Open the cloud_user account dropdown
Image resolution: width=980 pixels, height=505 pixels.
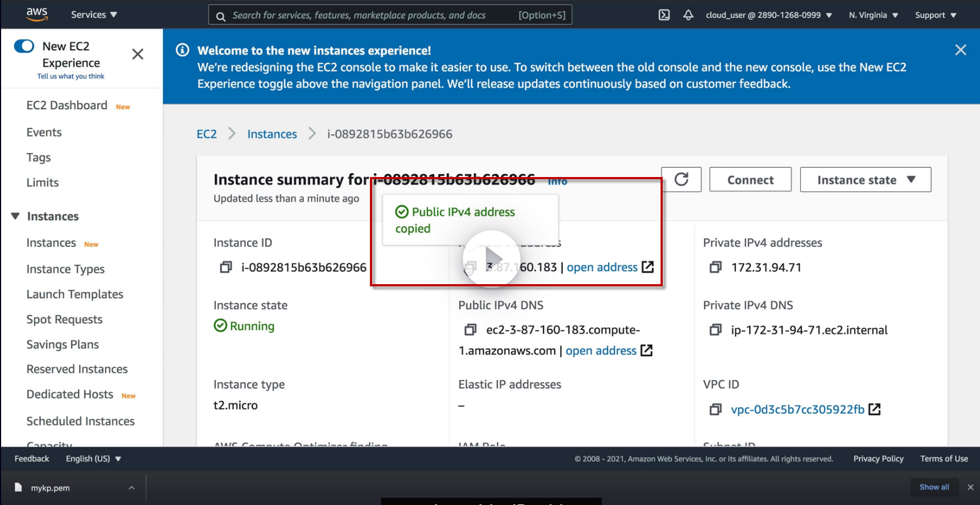(769, 15)
